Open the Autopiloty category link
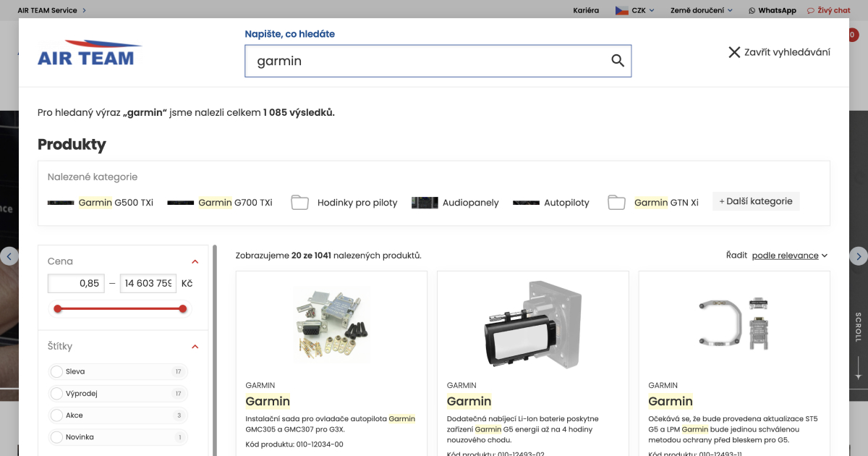868x456 pixels. (566, 203)
